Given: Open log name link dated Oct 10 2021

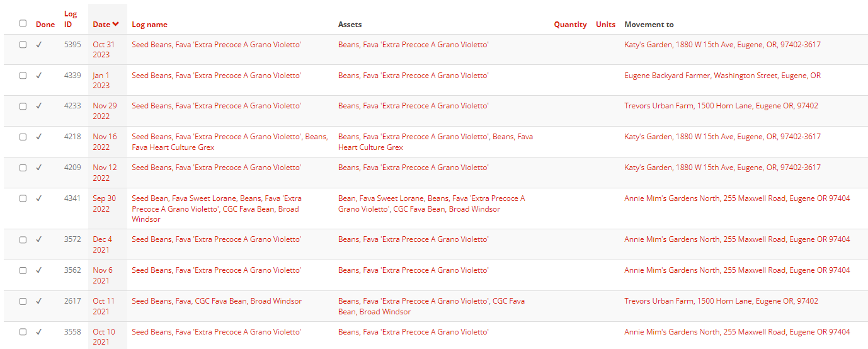Looking at the screenshot, I should [216, 332].
